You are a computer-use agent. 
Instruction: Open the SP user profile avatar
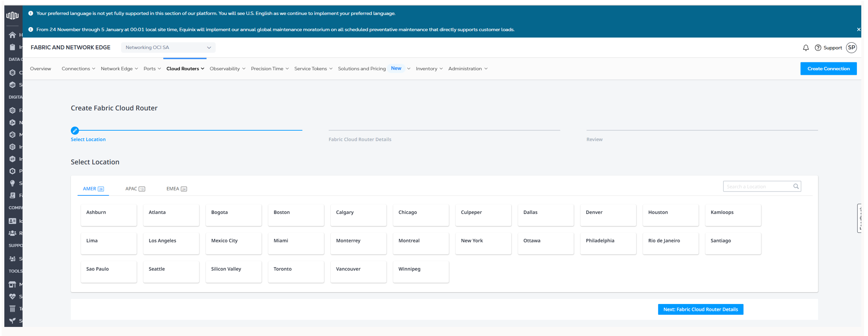(851, 48)
